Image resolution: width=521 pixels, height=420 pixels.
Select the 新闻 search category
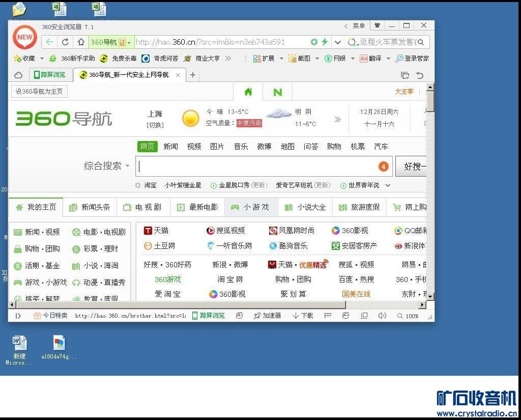(170, 146)
